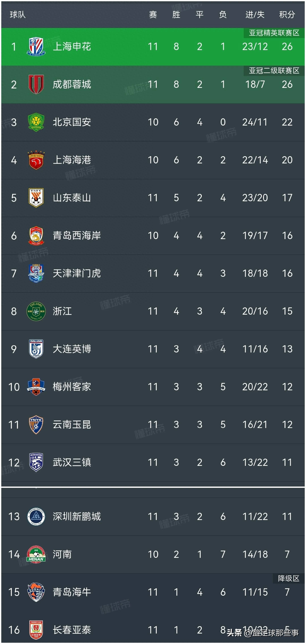Click the 积分 points column header
Viewport: 306px width, 644px height.
(287, 14)
